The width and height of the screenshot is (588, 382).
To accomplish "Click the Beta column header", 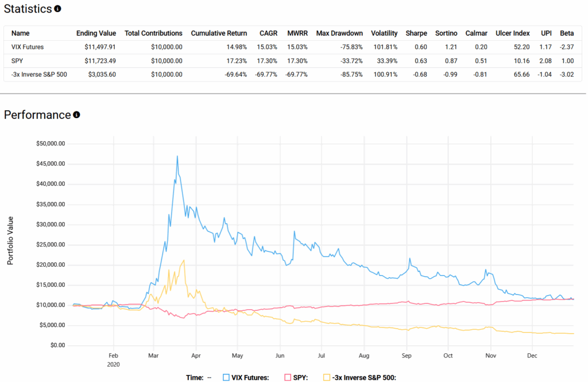I will [x=567, y=33].
